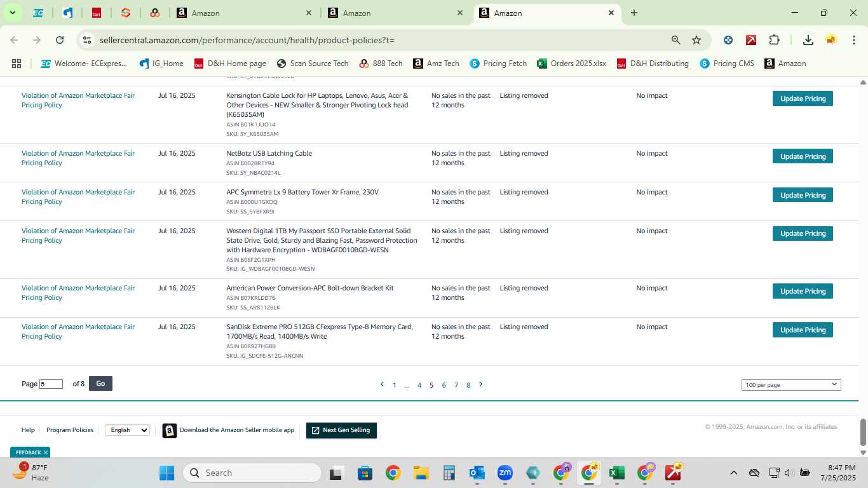The height and width of the screenshot is (488, 868).
Task: Open Amz Tech bookmark
Action: point(436,64)
